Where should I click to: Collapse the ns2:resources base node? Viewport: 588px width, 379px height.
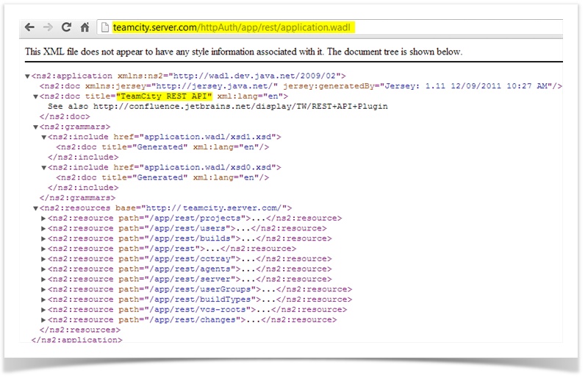36,208
